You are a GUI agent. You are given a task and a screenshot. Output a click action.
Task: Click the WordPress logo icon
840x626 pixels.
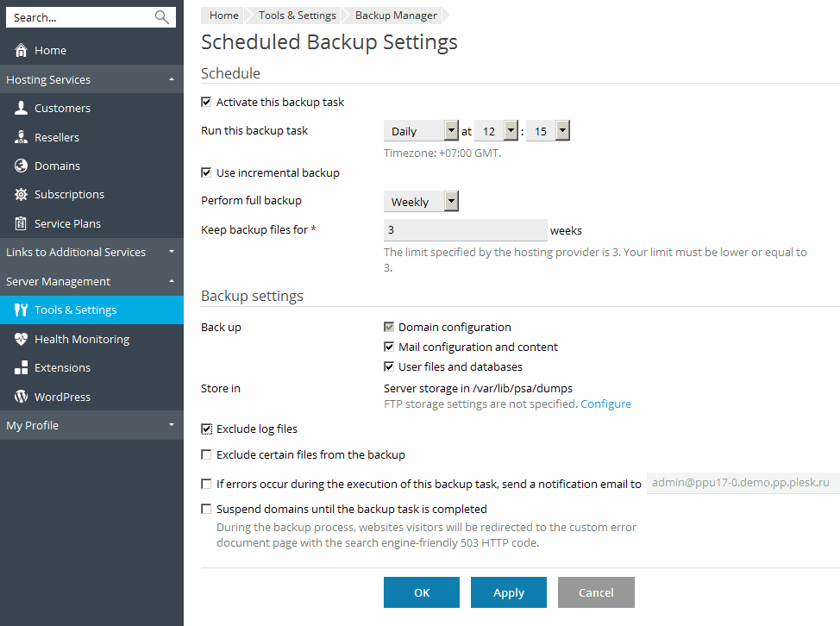tap(22, 397)
